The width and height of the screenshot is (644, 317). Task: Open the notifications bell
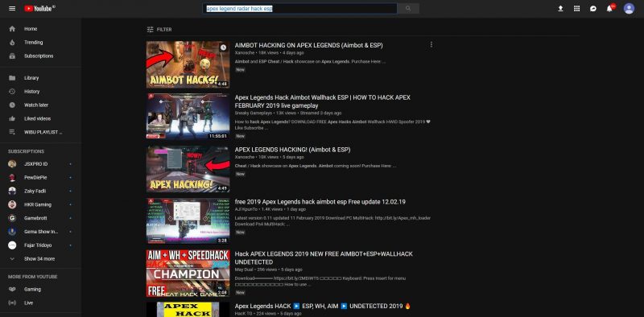(610, 8)
